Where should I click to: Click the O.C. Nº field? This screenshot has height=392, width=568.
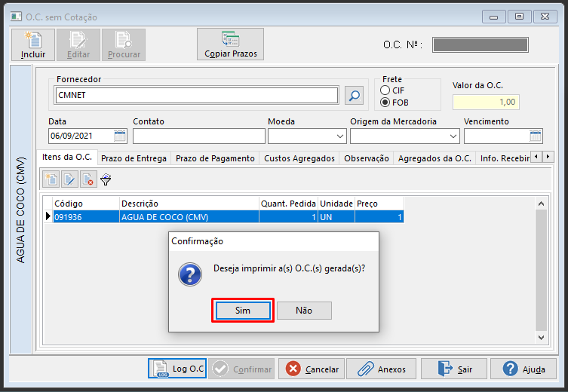point(480,45)
